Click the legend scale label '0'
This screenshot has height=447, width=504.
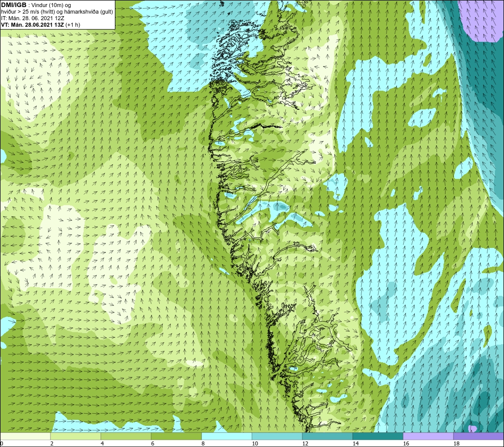(x=2, y=443)
